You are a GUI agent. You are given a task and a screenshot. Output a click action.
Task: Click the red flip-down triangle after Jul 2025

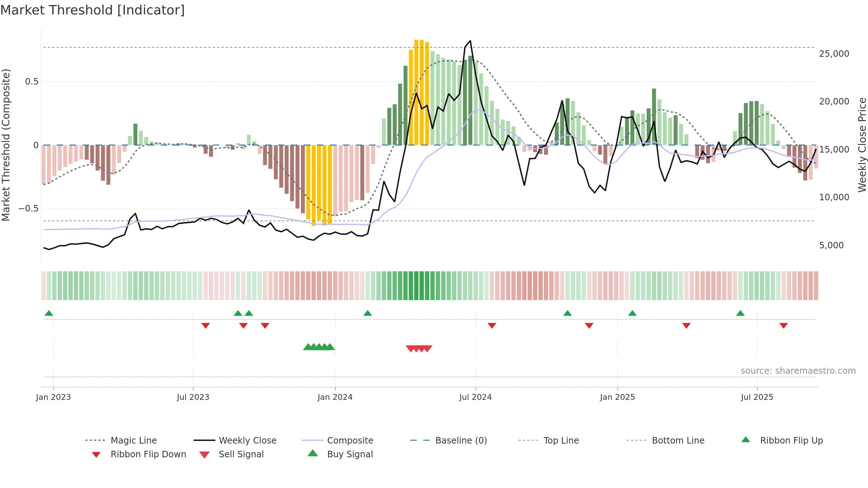pos(784,326)
